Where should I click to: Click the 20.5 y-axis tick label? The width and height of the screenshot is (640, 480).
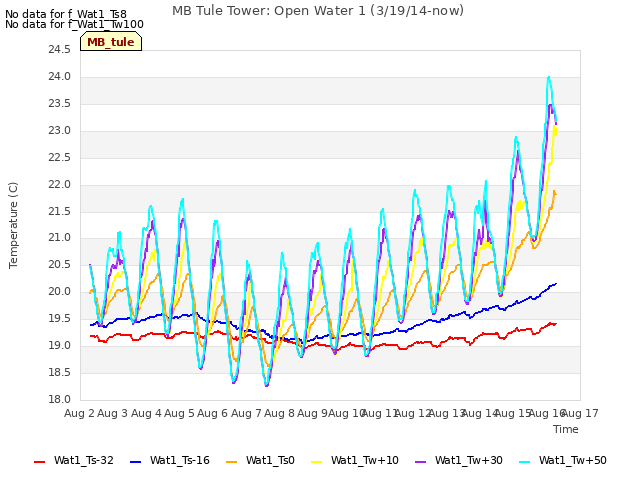click(x=60, y=264)
